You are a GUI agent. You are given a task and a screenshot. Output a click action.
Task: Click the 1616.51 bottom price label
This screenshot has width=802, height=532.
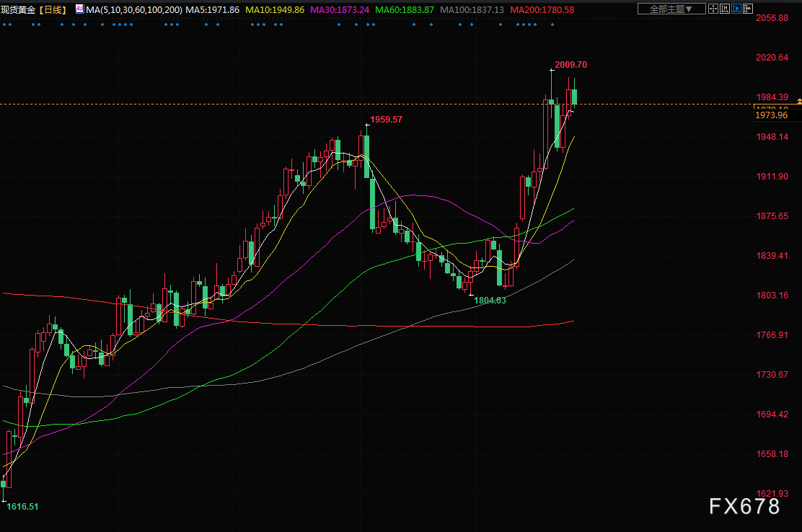click(22, 507)
